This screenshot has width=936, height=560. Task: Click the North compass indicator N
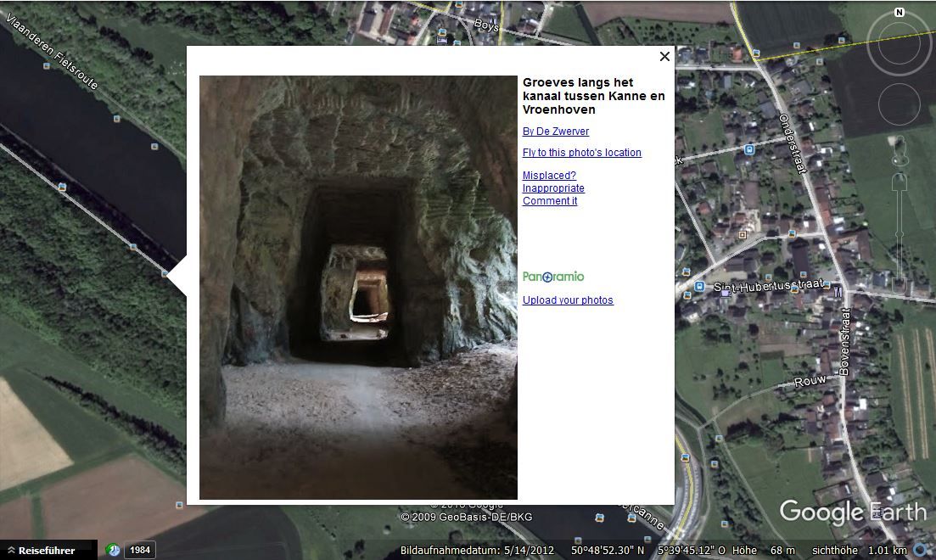tap(899, 13)
